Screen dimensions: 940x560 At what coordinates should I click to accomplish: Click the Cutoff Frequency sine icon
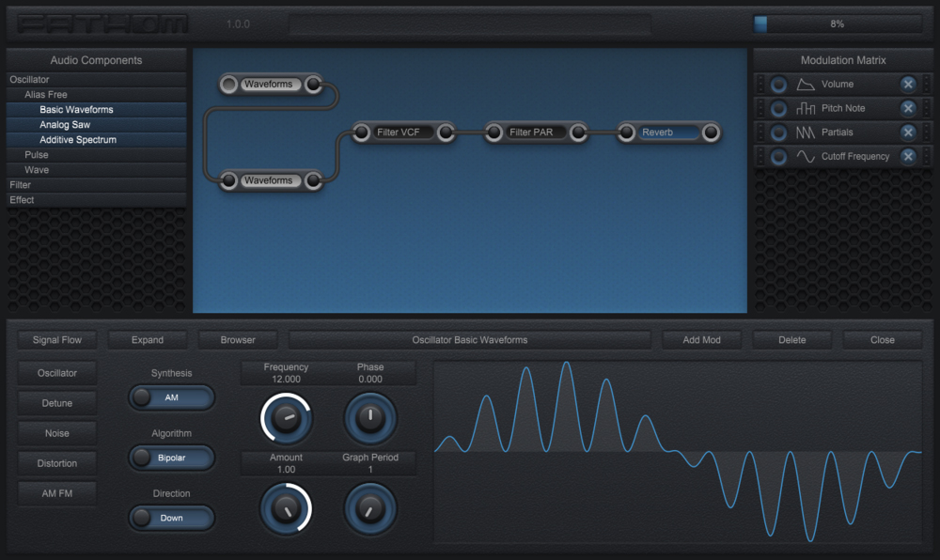click(x=806, y=156)
